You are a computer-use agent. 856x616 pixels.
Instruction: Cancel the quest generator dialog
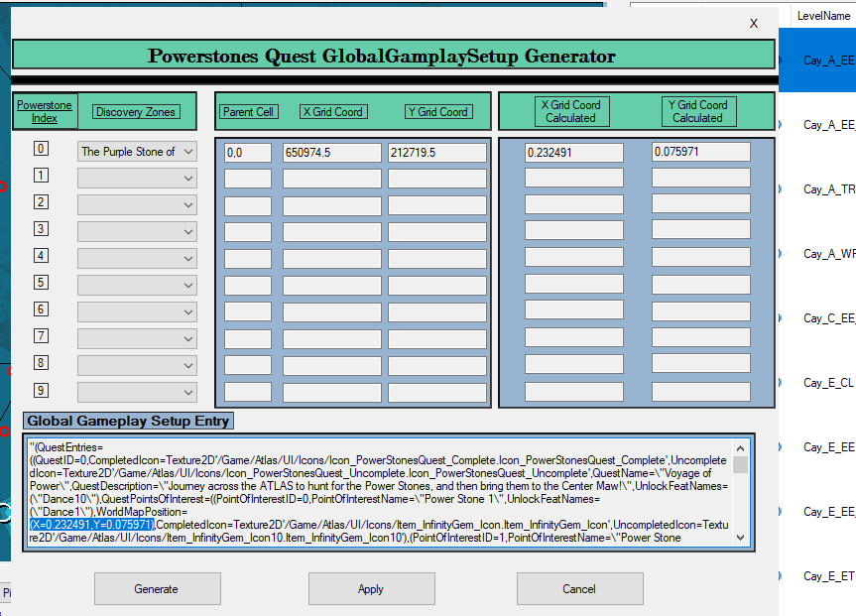[580, 588]
